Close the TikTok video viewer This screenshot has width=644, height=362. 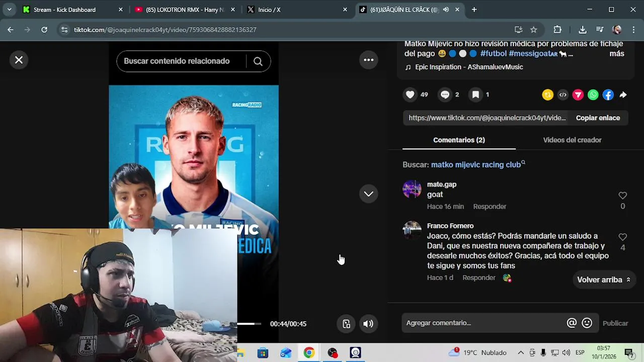tap(19, 60)
